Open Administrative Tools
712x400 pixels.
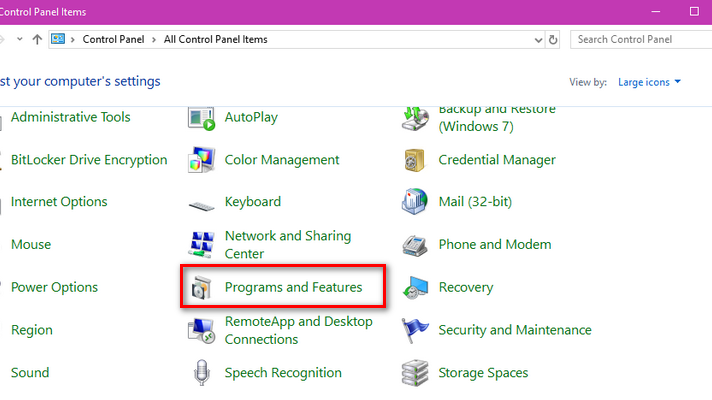click(x=70, y=117)
